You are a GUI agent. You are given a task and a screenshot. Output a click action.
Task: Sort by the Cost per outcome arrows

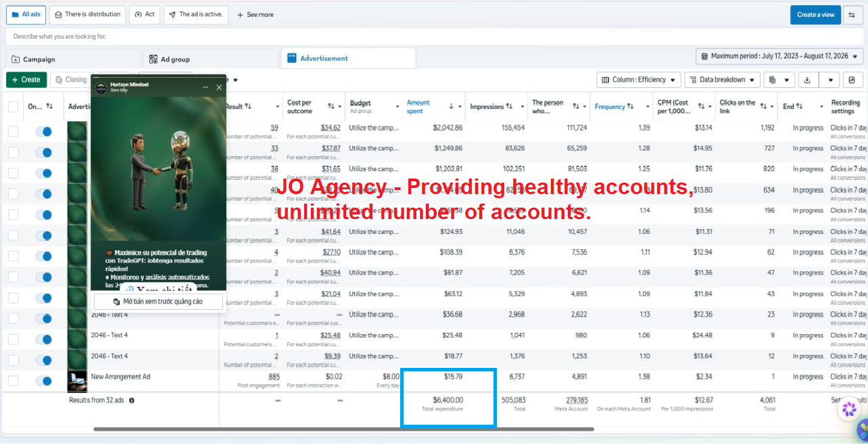click(x=331, y=106)
